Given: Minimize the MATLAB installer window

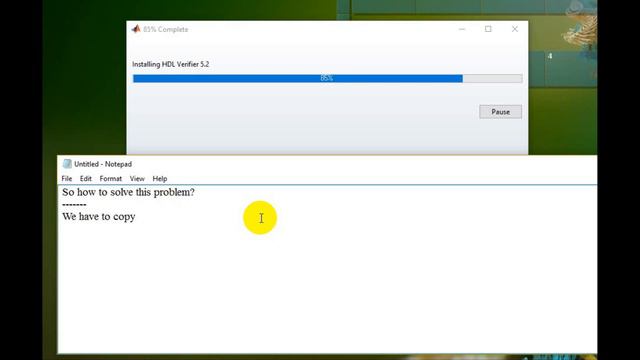Looking at the screenshot, I should point(462,29).
